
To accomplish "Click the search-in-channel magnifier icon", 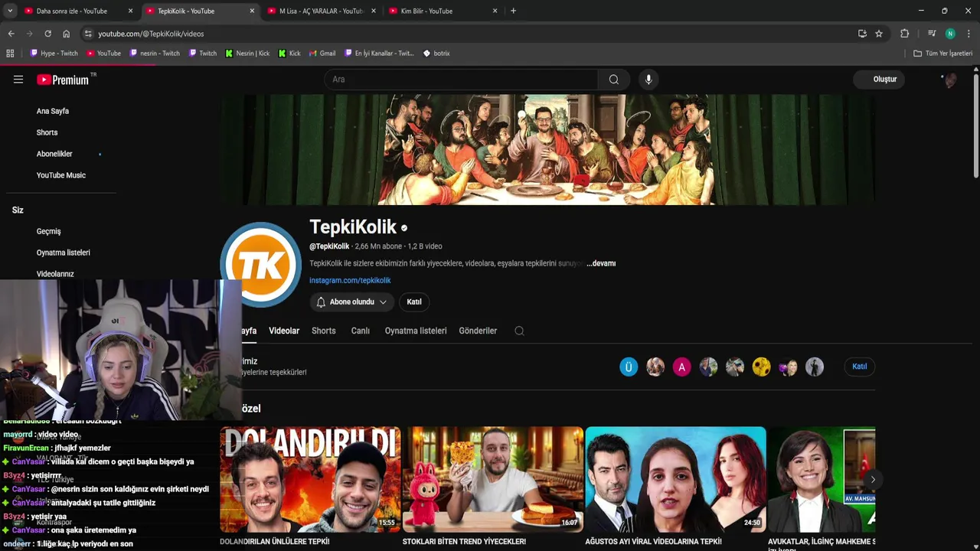I will click(519, 331).
